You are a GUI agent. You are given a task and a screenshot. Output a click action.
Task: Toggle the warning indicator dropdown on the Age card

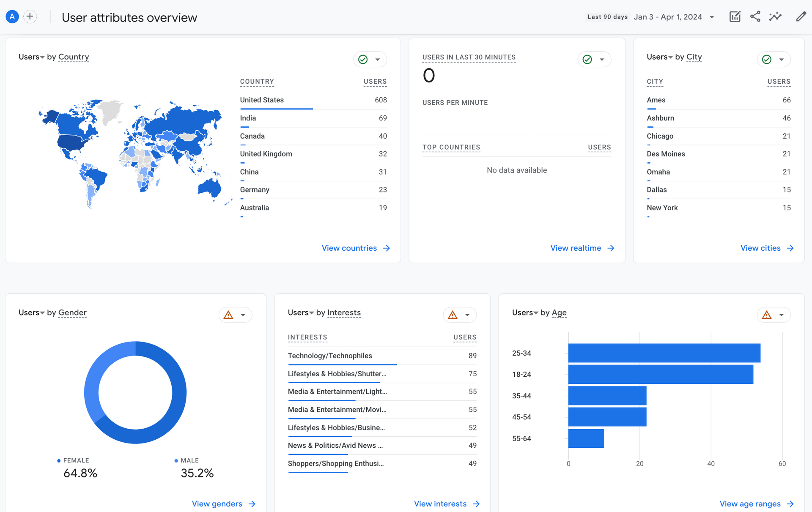coord(781,315)
